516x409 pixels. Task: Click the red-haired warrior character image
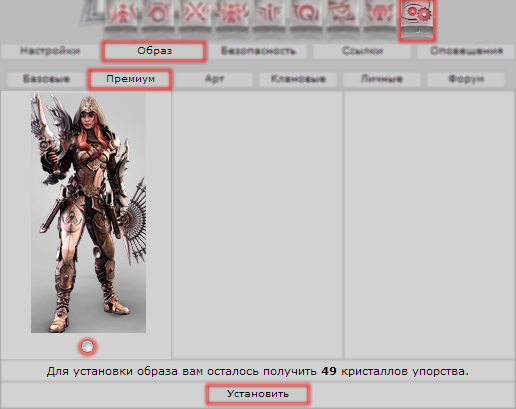coord(88,213)
